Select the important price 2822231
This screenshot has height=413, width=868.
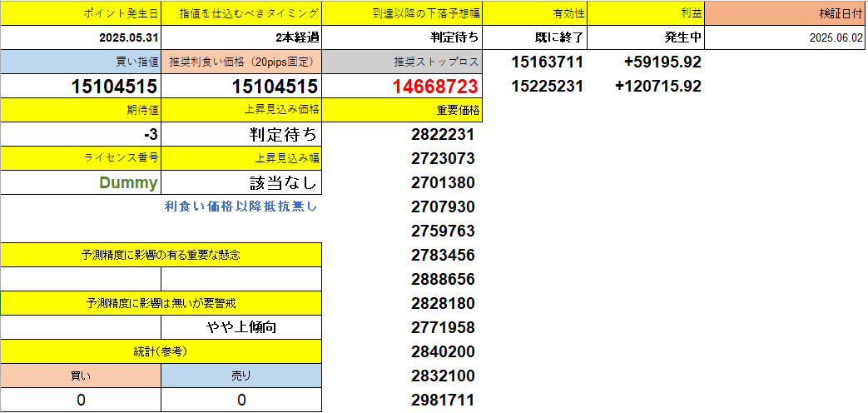(443, 135)
